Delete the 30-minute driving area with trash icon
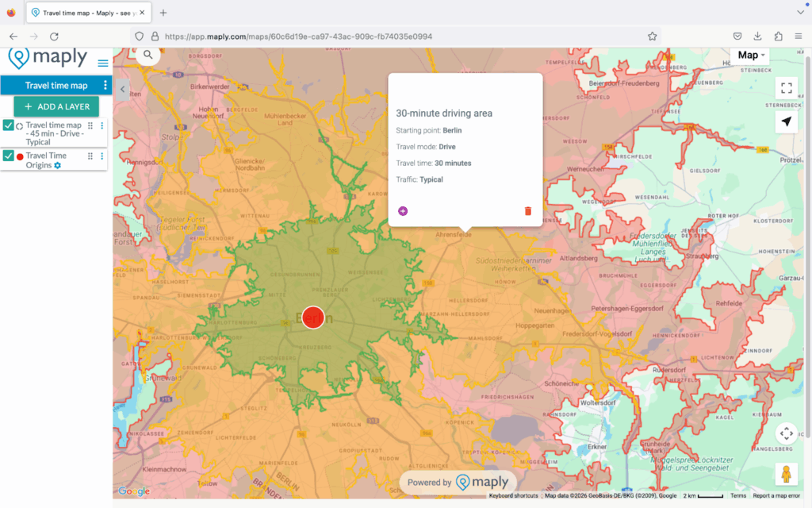Viewport: 812px width, 508px height. (x=528, y=211)
